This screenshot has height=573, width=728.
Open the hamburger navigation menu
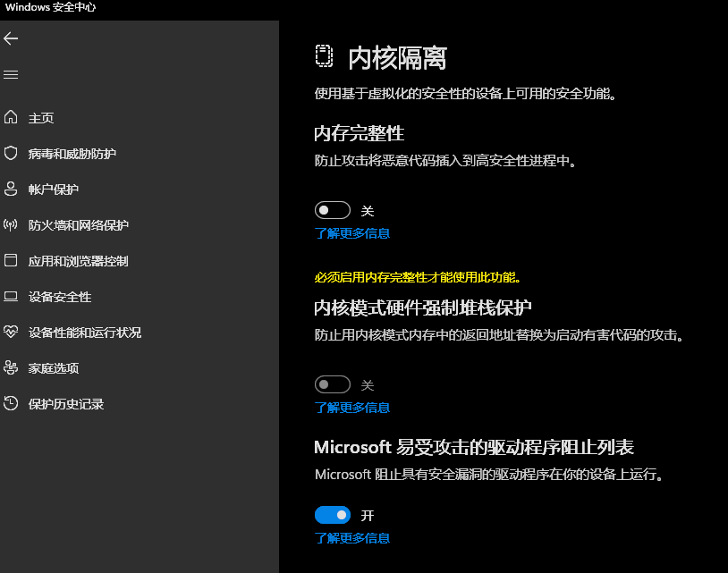[11, 74]
